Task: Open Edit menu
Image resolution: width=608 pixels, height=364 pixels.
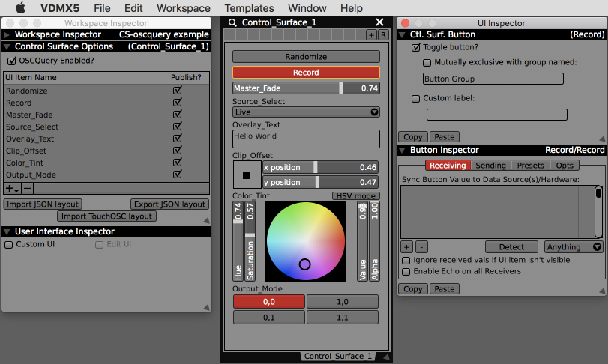Action: pos(133,8)
